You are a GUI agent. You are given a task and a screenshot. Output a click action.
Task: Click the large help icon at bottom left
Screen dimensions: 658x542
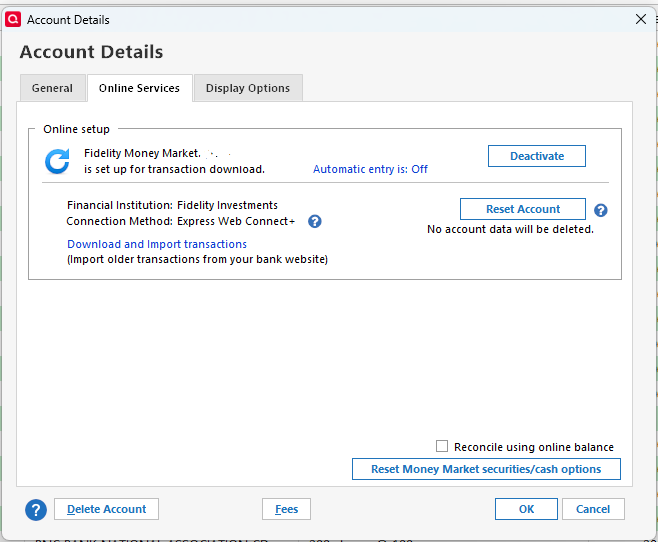coord(36,510)
